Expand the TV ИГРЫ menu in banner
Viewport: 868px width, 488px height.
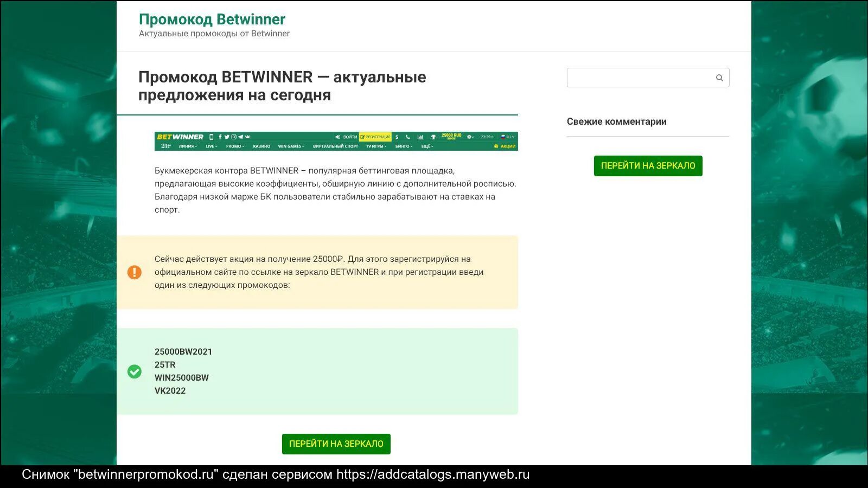tap(376, 146)
